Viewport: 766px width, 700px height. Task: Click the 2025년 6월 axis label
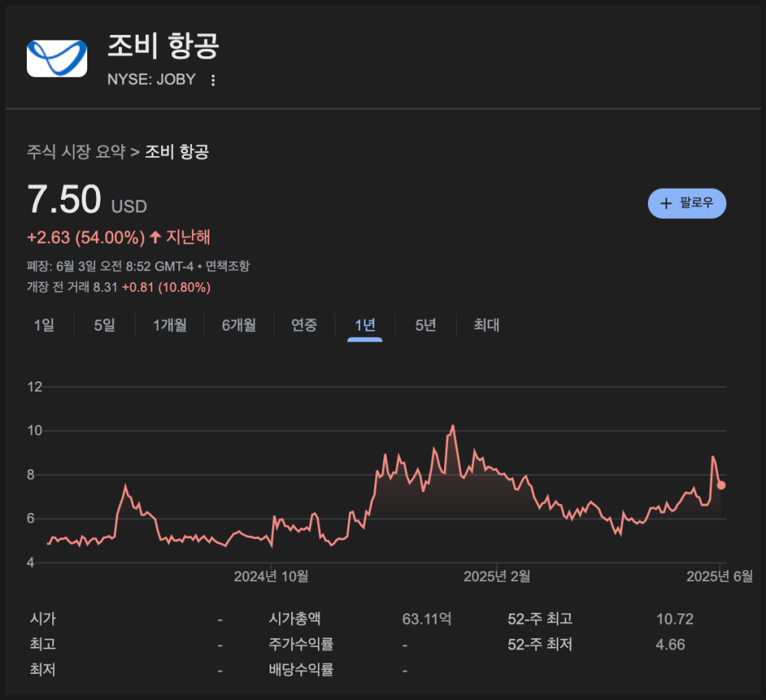pyautogui.click(x=719, y=576)
